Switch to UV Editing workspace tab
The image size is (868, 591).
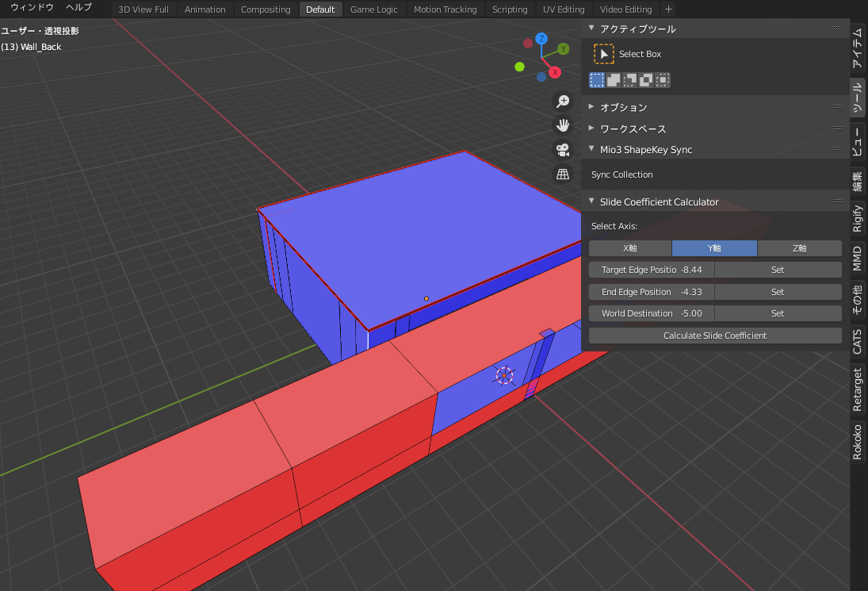tap(564, 10)
